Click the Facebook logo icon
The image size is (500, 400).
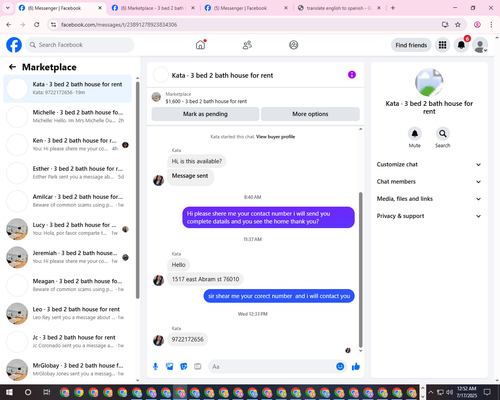pos(14,45)
